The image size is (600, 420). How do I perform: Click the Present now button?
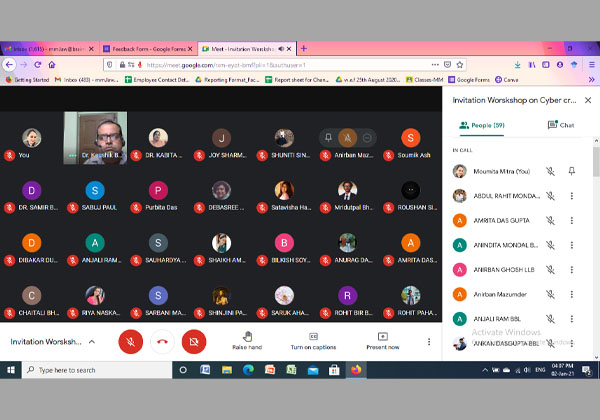coord(382,340)
